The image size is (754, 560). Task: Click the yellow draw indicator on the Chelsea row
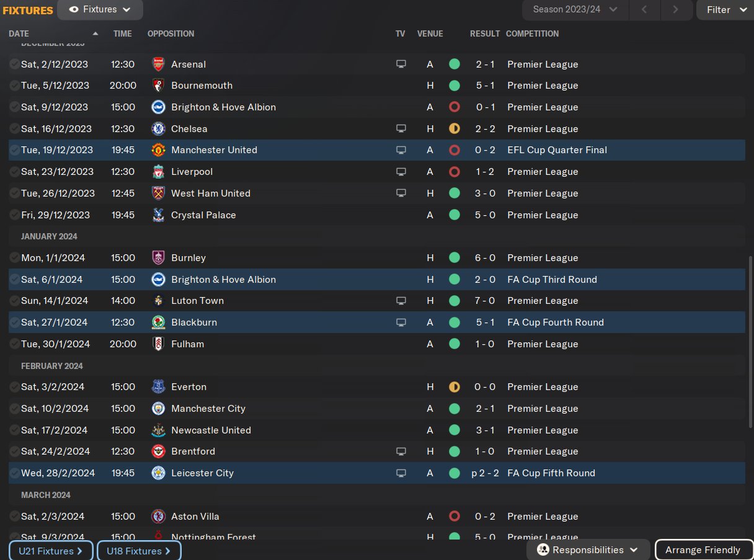[x=455, y=129]
